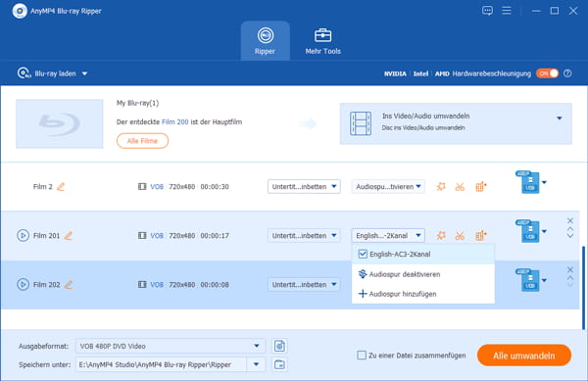Click the Film 200 link

point(175,121)
